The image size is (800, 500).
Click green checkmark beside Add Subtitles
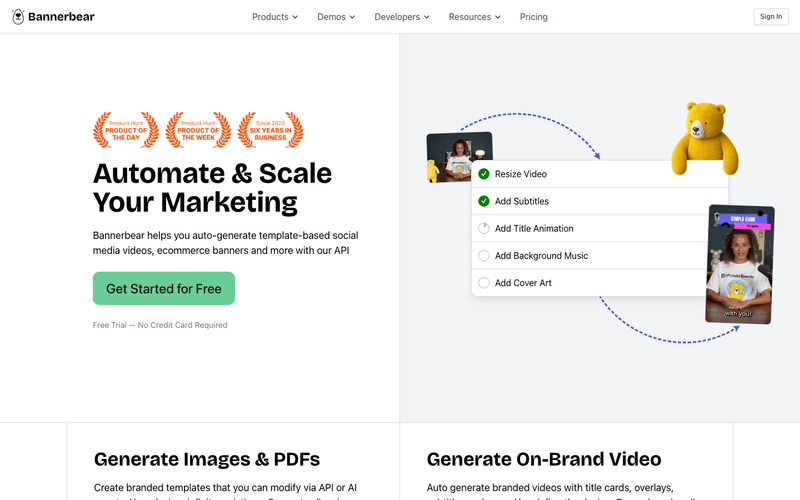484,201
